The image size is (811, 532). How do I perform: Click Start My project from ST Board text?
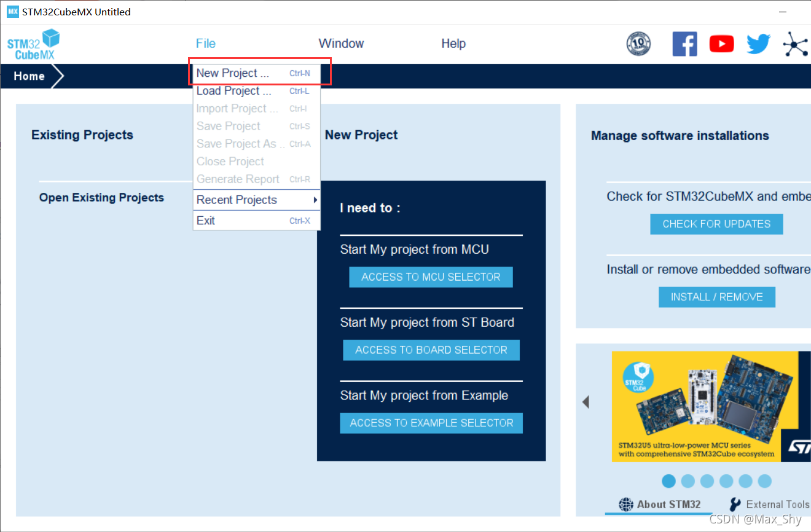tap(427, 323)
